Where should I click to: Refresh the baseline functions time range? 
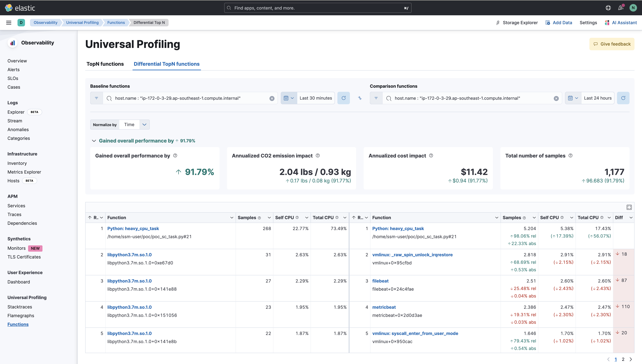click(x=344, y=98)
